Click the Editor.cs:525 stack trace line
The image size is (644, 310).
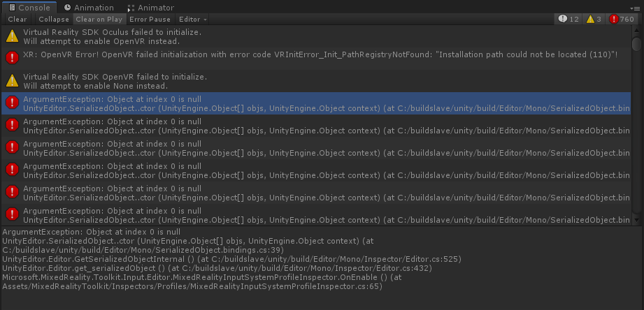[231, 259]
